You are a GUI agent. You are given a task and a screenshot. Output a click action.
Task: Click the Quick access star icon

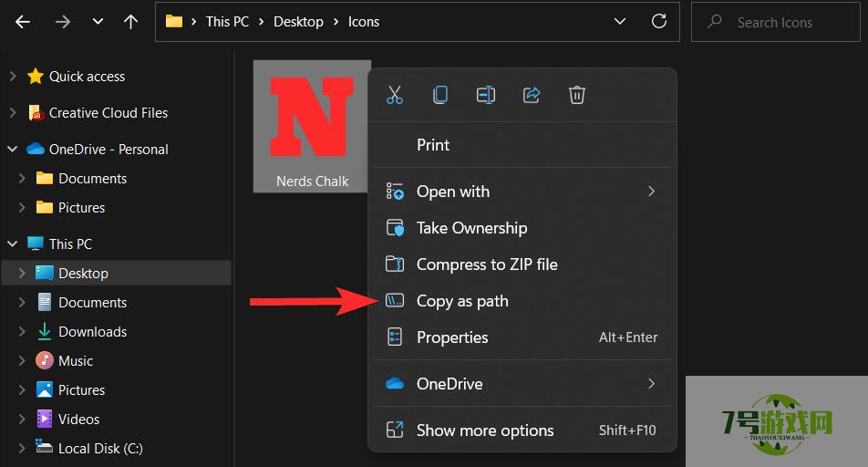(36, 76)
